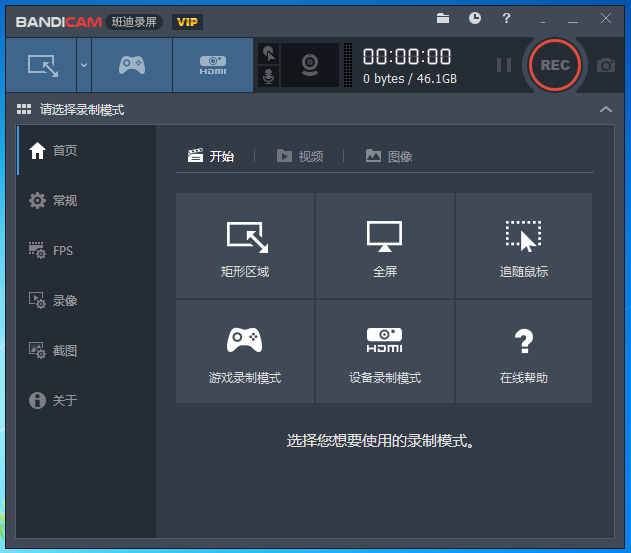Open 关于 about section in sidebar
Viewport: 631px width, 553px height.
[x=86, y=400]
